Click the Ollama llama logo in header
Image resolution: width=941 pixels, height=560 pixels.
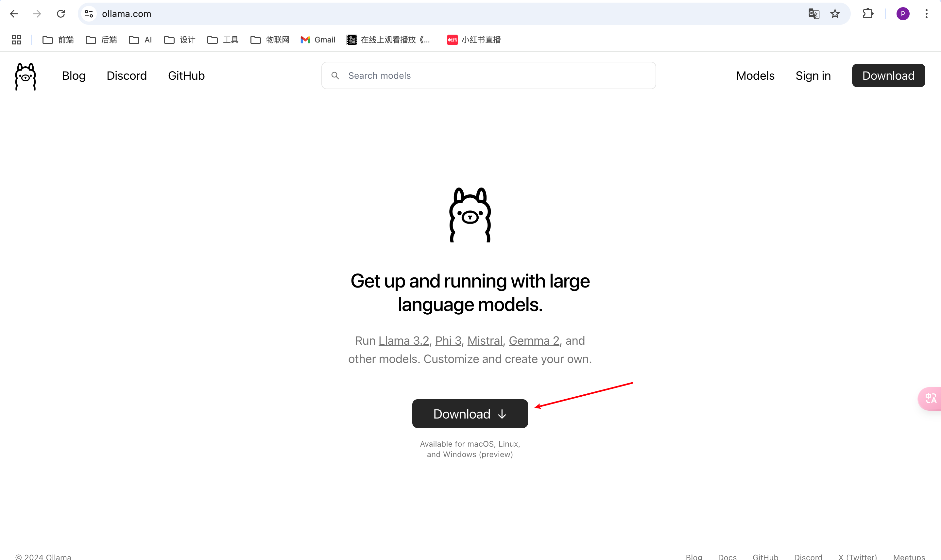click(x=25, y=76)
